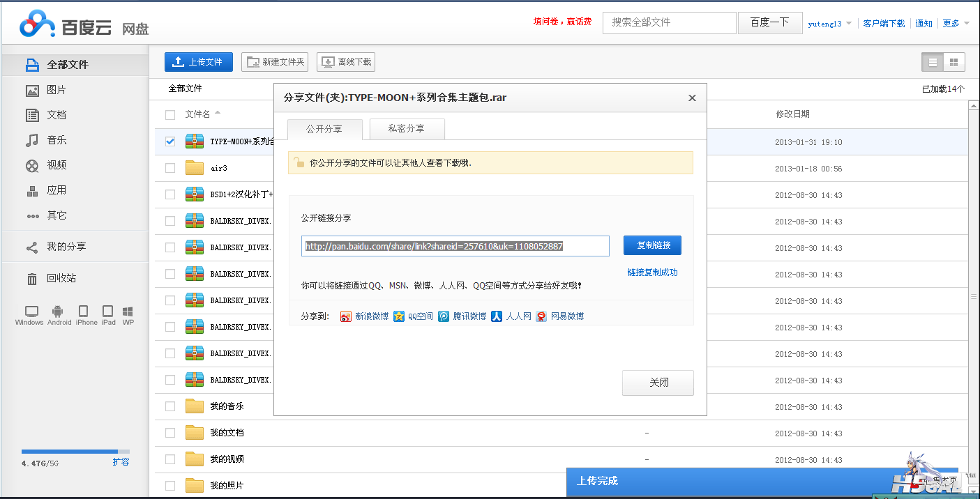Check the 我的照片 folder checkbox
Viewport: 980px width, 499px height.
170,486
